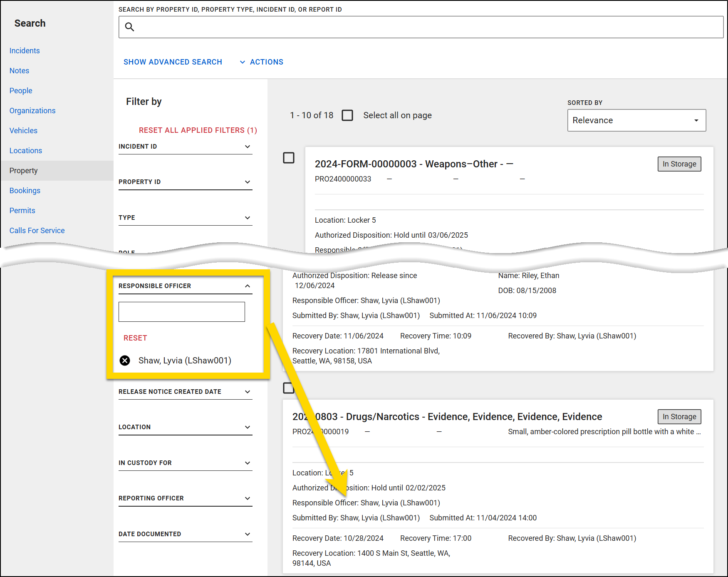Remove the Shaw, Lyvia officer filter chip
This screenshot has height=577, width=728.
pyautogui.click(x=125, y=361)
